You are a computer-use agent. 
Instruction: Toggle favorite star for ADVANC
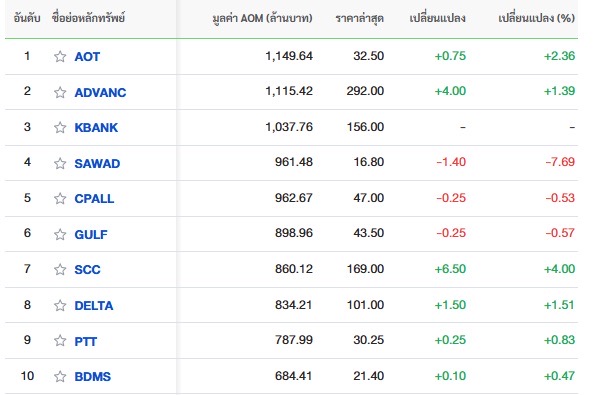[60, 92]
